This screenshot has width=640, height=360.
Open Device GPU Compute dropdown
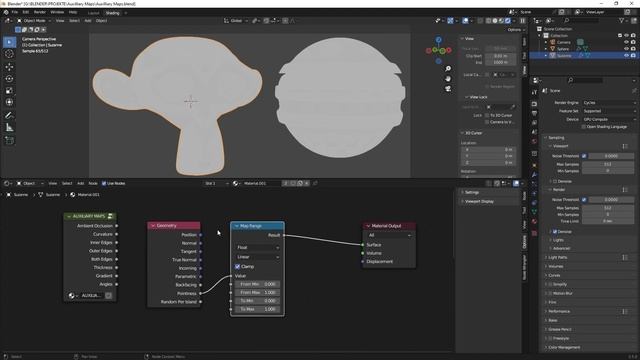coord(609,119)
